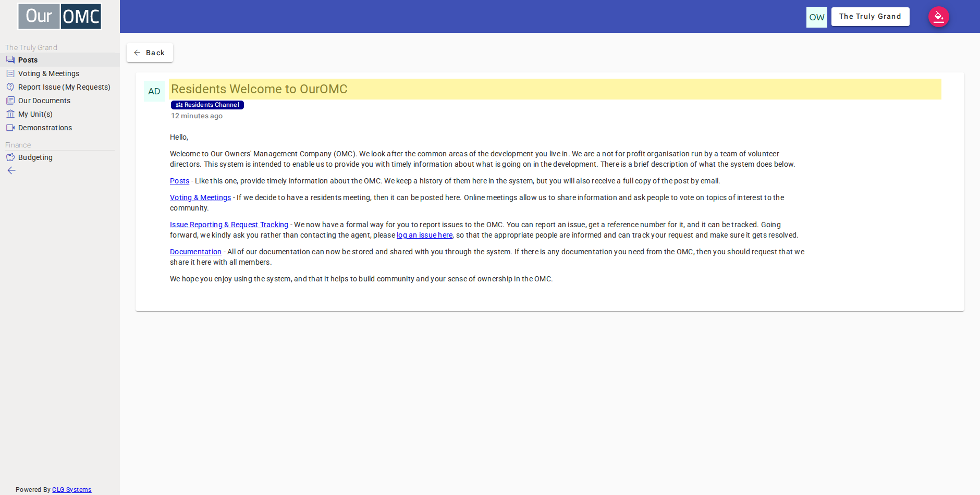Click the 'log an issue here' link
Image resolution: width=980 pixels, height=495 pixels.
coord(424,235)
